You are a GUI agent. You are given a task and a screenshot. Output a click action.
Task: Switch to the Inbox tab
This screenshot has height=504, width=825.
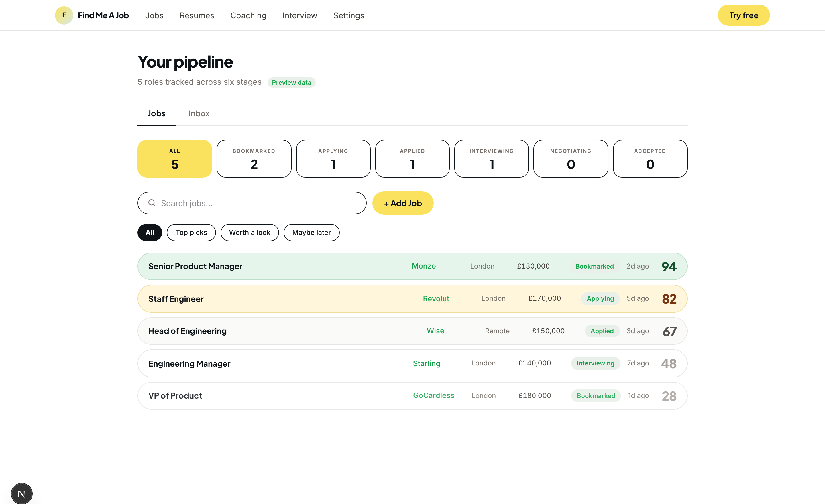199,113
